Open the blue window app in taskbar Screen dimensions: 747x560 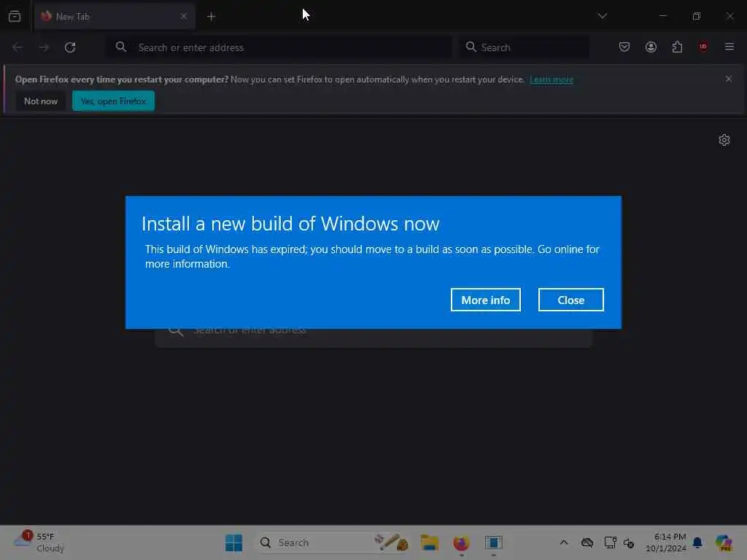click(x=494, y=542)
